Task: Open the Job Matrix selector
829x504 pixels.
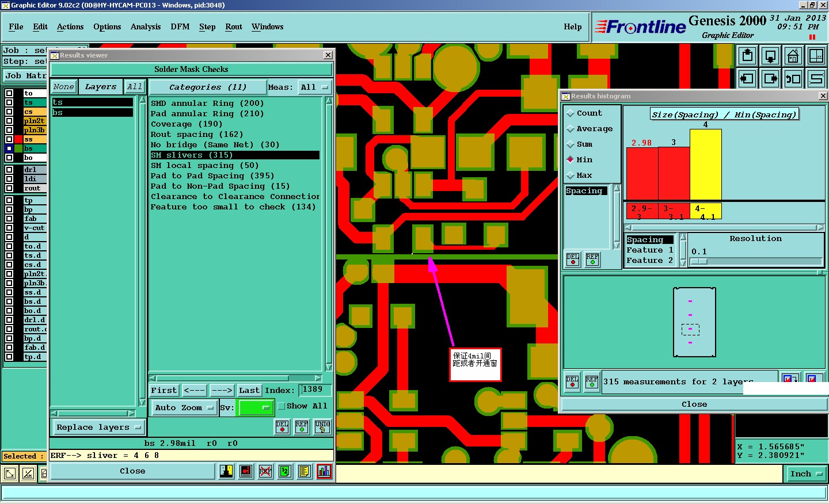Action: pos(25,75)
